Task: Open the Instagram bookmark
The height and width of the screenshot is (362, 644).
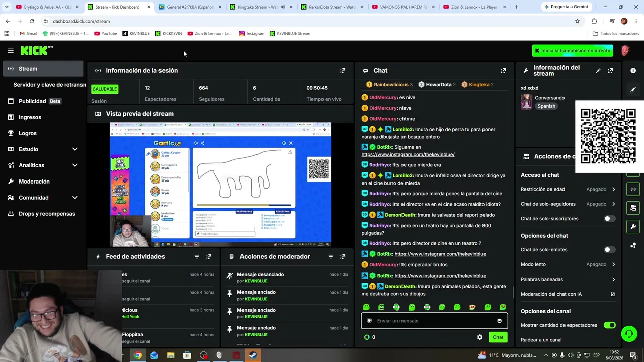Action: [251, 34]
